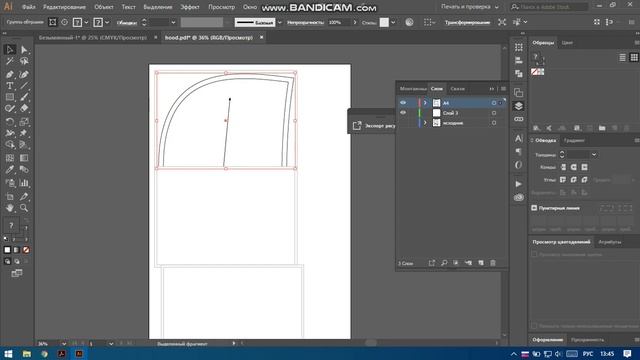Click the style swatch in control bar
640x360 pixels.
point(384,23)
